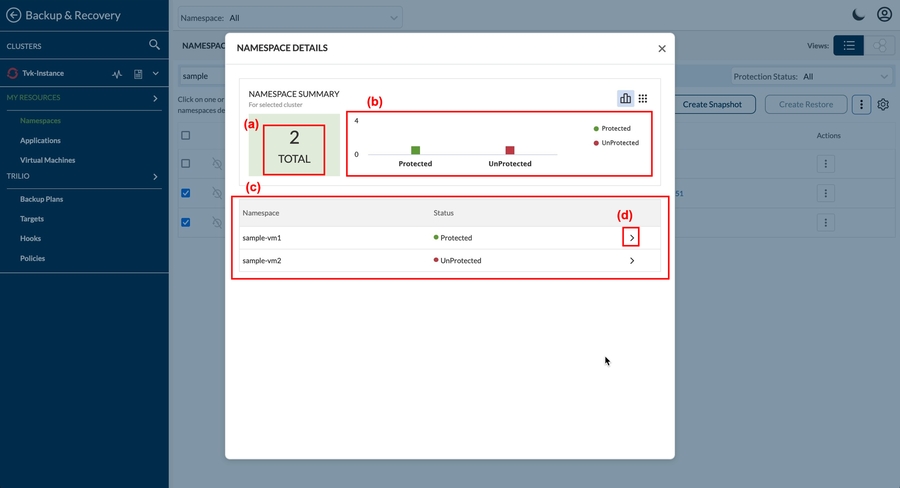Open the user profile icon
The image size is (900, 488).
pos(884,15)
